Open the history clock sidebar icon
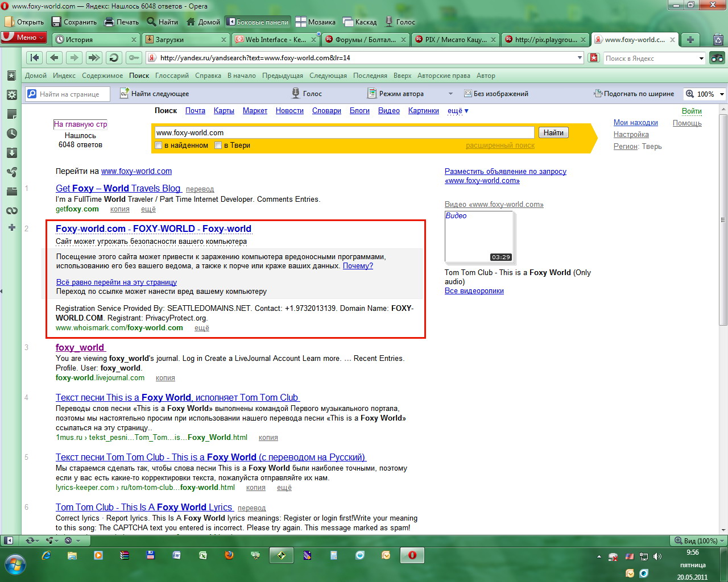 [11, 134]
